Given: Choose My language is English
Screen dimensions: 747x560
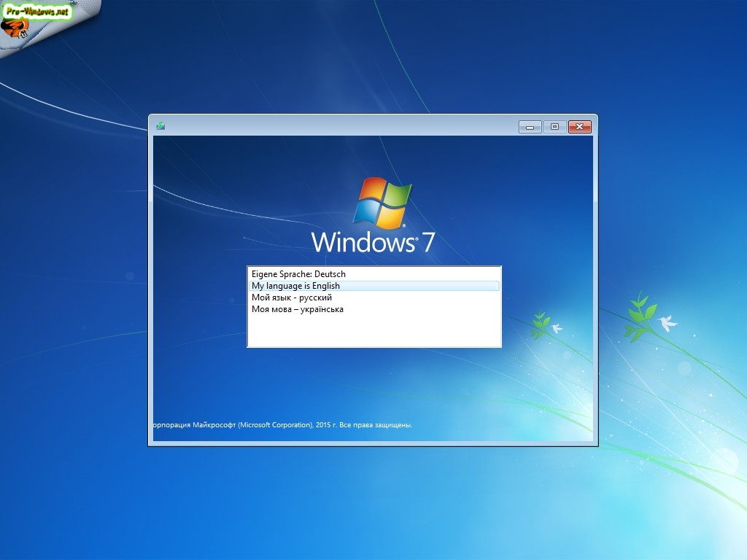Looking at the screenshot, I should (374, 286).
